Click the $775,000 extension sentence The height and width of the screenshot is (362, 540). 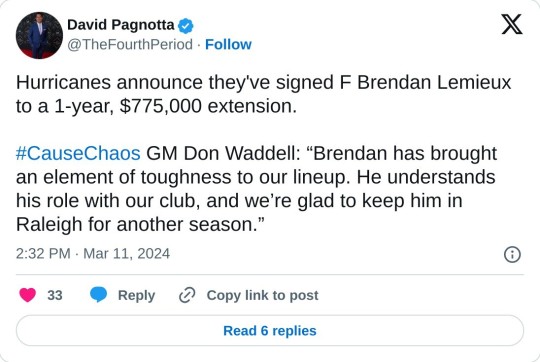156,106
